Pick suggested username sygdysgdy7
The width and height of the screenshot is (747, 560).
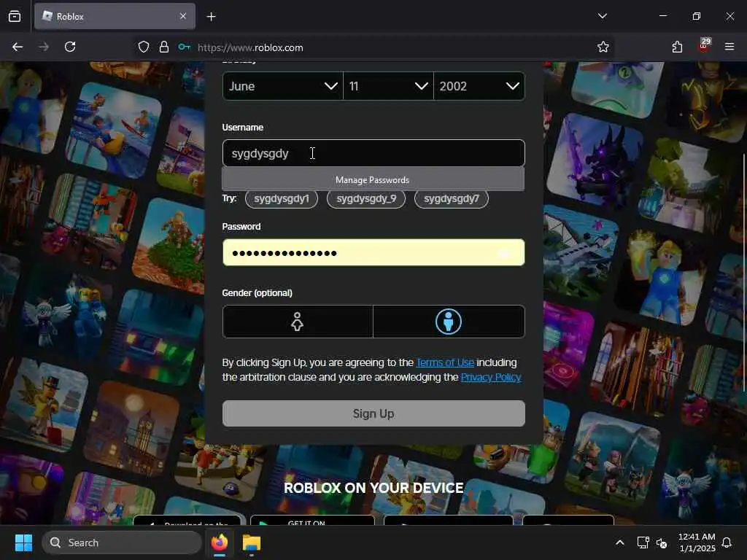point(452,198)
